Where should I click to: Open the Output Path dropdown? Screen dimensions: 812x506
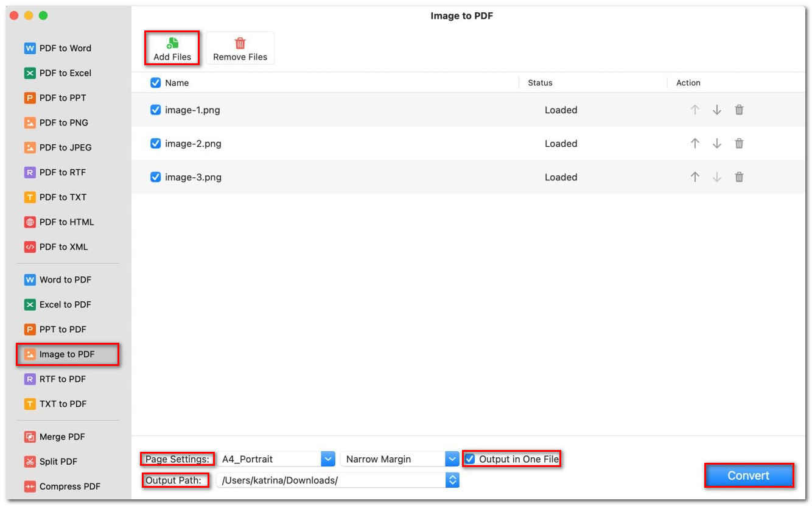(x=452, y=480)
